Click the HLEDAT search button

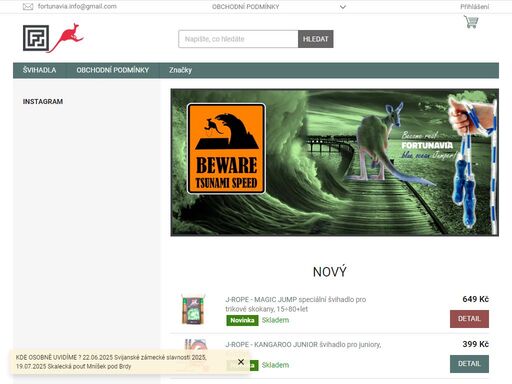click(316, 39)
